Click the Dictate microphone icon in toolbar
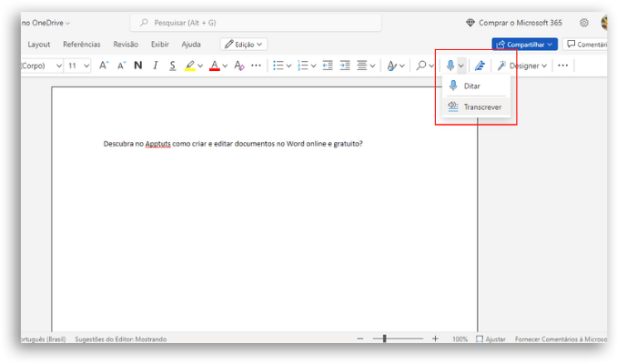The height and width of the screenshot is (364, 637). point(450,66)
